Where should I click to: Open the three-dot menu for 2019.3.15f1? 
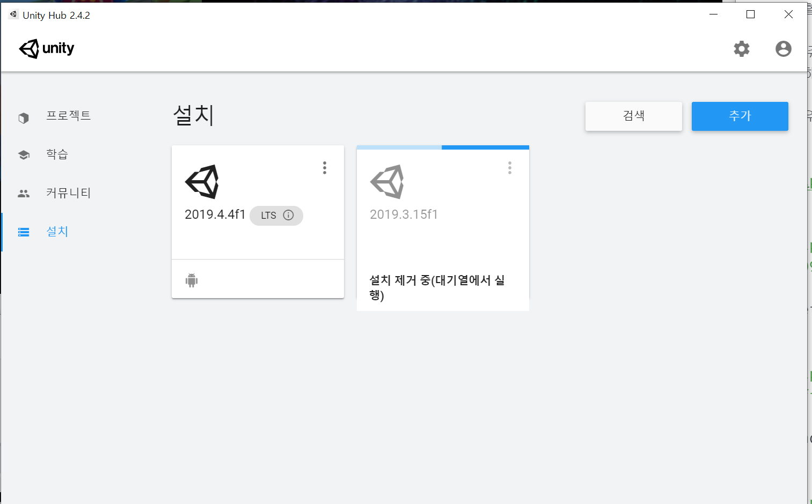[510, 168]
